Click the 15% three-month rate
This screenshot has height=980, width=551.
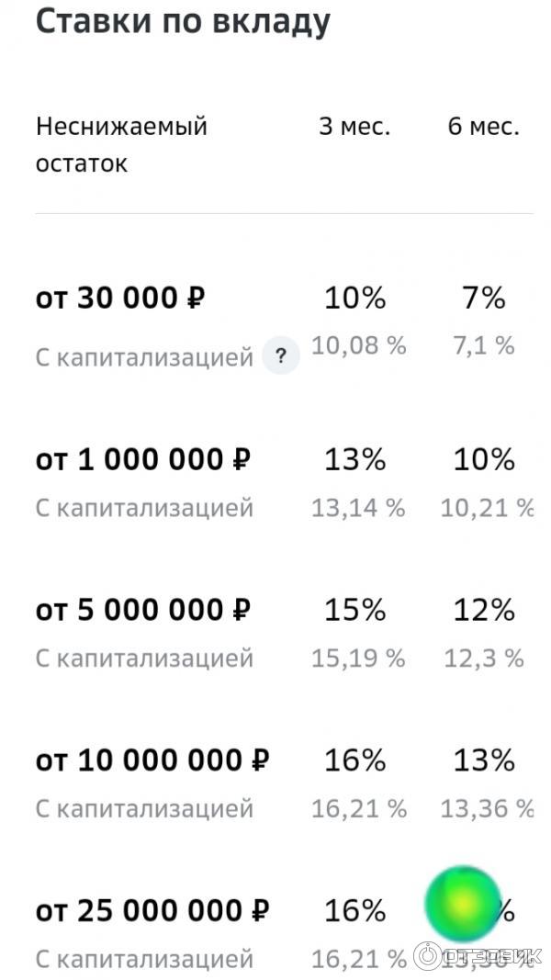[x=354, y=610]
